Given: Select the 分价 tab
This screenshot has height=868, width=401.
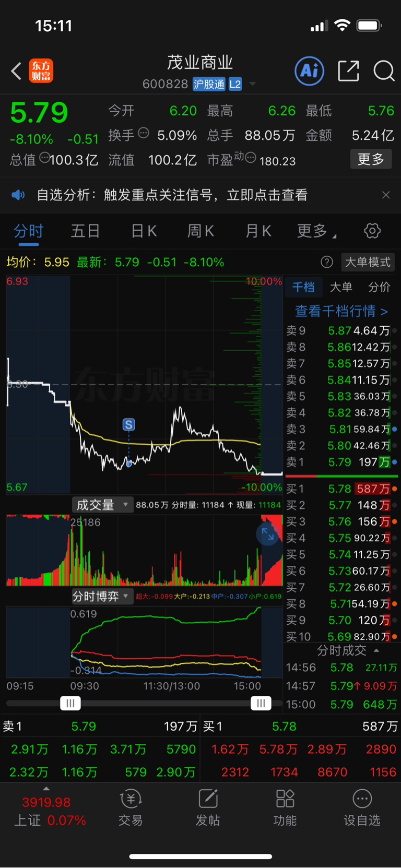Looking at the screenshot, I should [379, 287].
